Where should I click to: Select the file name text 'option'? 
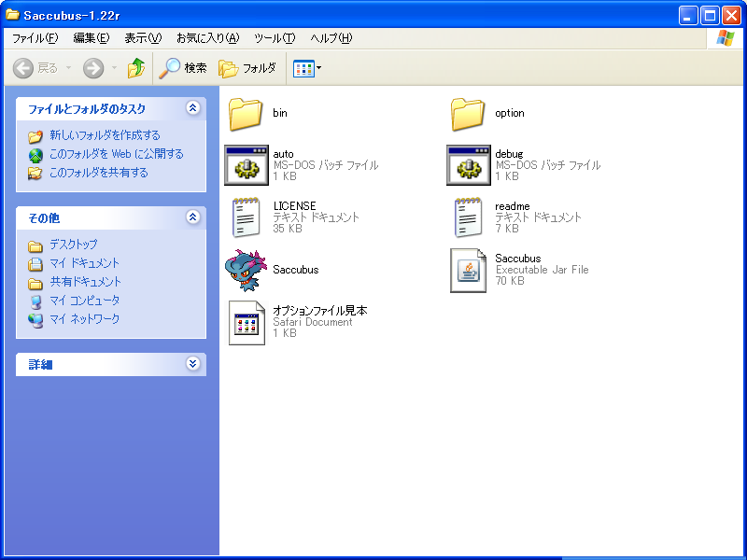coord(510,113)
